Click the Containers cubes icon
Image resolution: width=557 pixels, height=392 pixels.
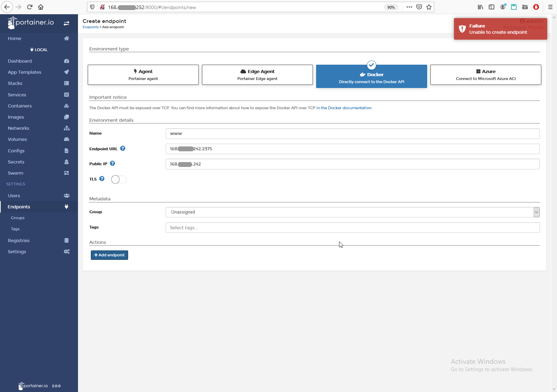(66, 106)
